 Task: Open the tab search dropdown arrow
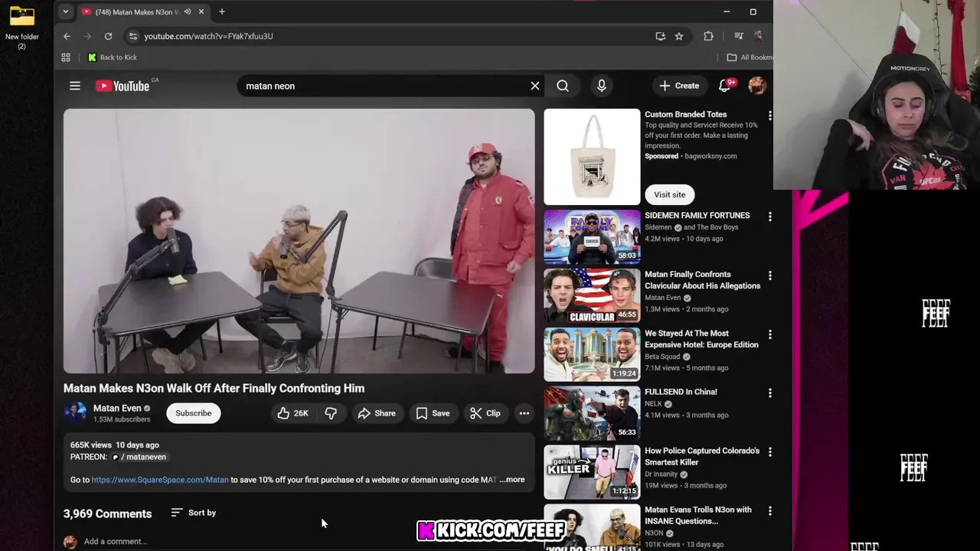pos(66,11)
